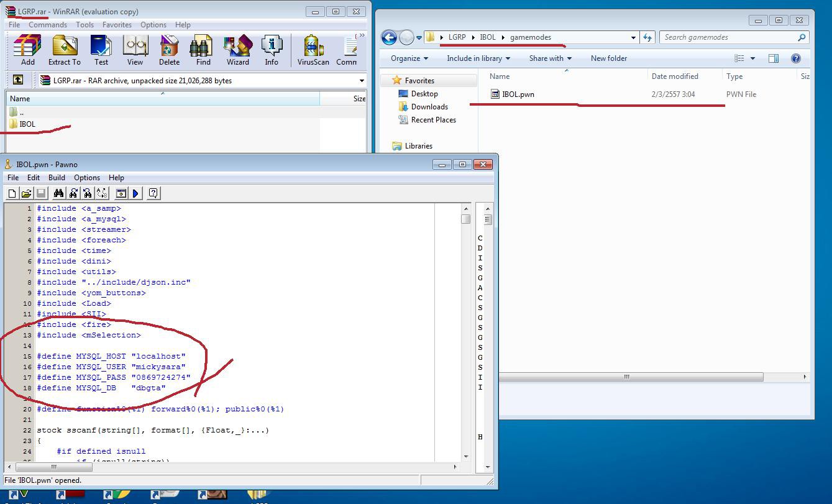Click the Change your view icon in Explorer
Viewport: 832px width, 504px height.
pos(739,58)
